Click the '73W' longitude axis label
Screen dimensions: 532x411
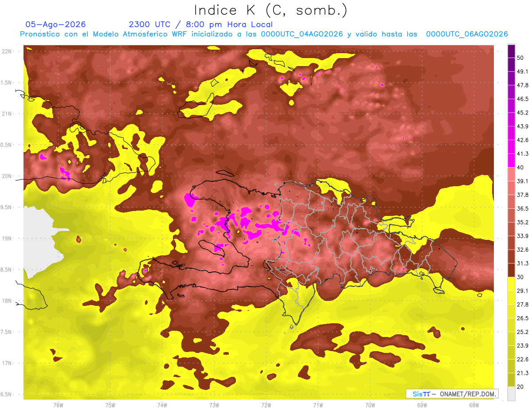point(214,405)
